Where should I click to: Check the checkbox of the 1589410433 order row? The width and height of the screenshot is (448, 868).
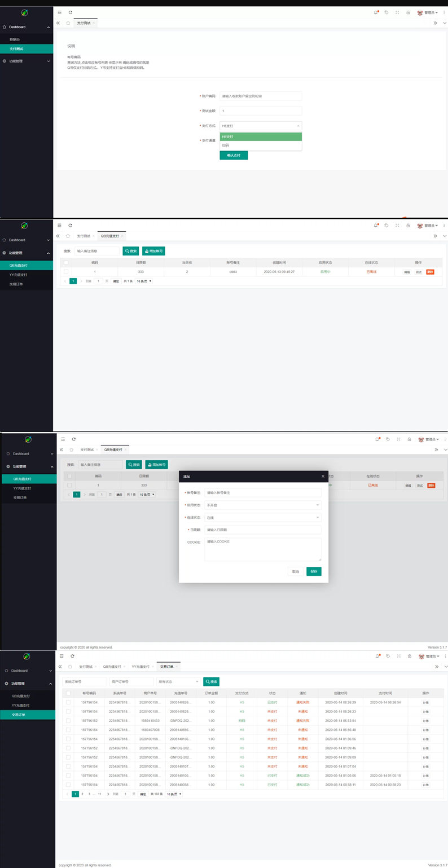tap(68, 721)
